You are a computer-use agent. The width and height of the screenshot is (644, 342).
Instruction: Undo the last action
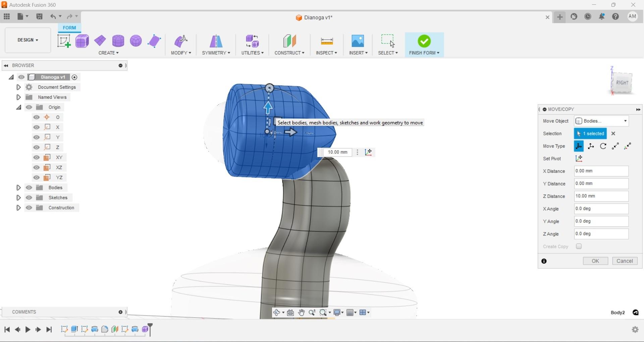[53, 16]
